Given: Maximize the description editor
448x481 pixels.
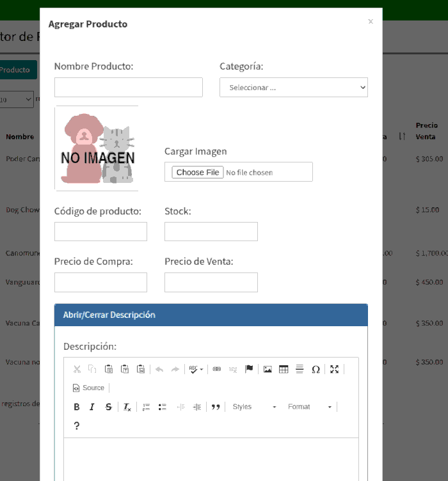Looking at the screenshot, I should 334,369.
